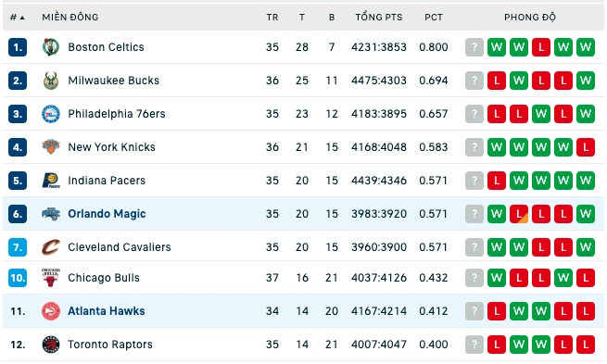
Task: Click Boston Celtics' upcoming match question-mark badge
Action: tap(474, 47)
